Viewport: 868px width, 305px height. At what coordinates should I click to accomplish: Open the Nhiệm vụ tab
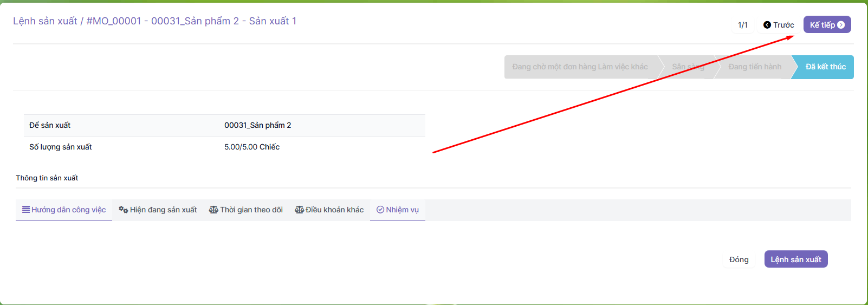pyautogui.click(x=398, y=210)
